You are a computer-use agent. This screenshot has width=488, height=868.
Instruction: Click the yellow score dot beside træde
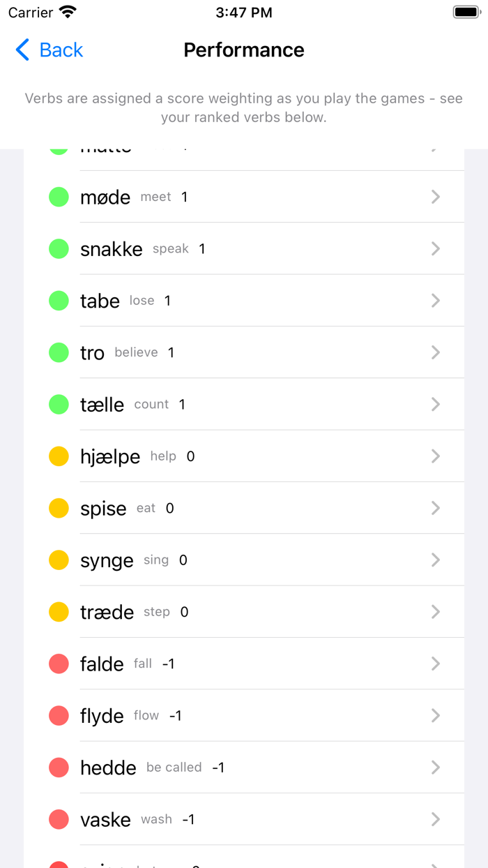(x=59, y=612)
